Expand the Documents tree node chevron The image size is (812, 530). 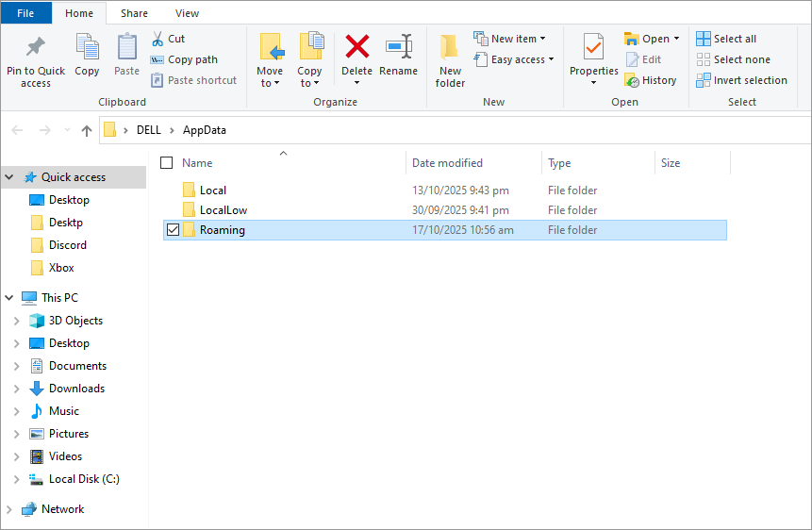[x=17, y=366]
